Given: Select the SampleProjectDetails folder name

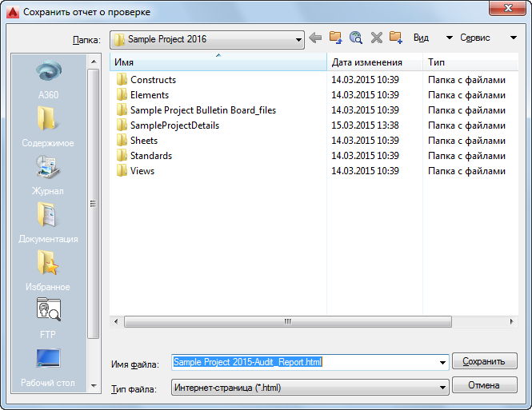Looking at the screenshot, I should 174,125.
